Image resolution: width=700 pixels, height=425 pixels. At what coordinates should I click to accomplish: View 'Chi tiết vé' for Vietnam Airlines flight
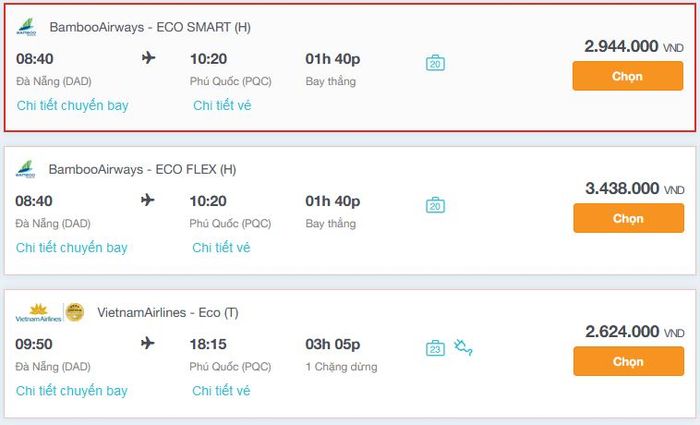coord(221,390)
